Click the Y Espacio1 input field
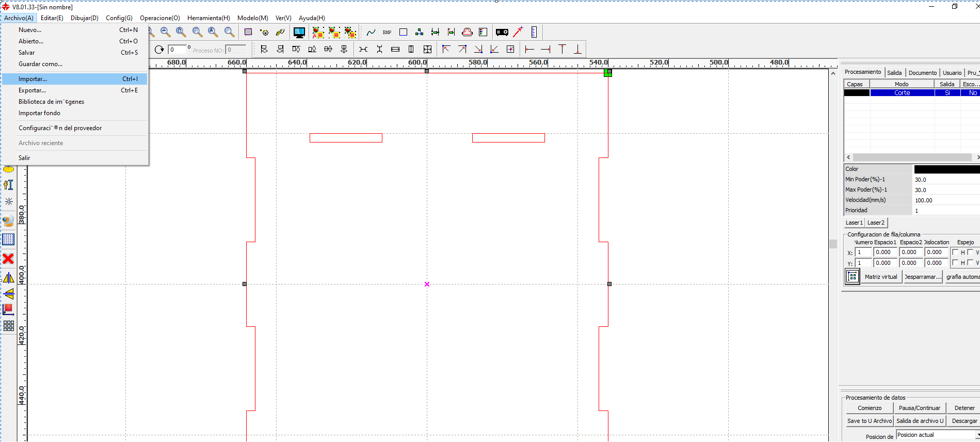The width and height of the screenshot is (980, 442). pyautogui.click(x=886, y=263)
